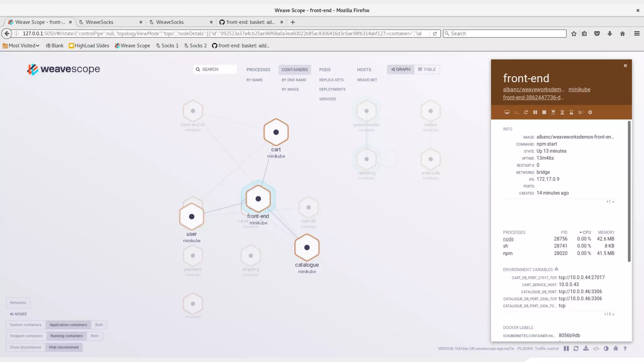Switch to Pods topology view
Image resolution: width=644 pixels, height=362 pixels.
325,70
